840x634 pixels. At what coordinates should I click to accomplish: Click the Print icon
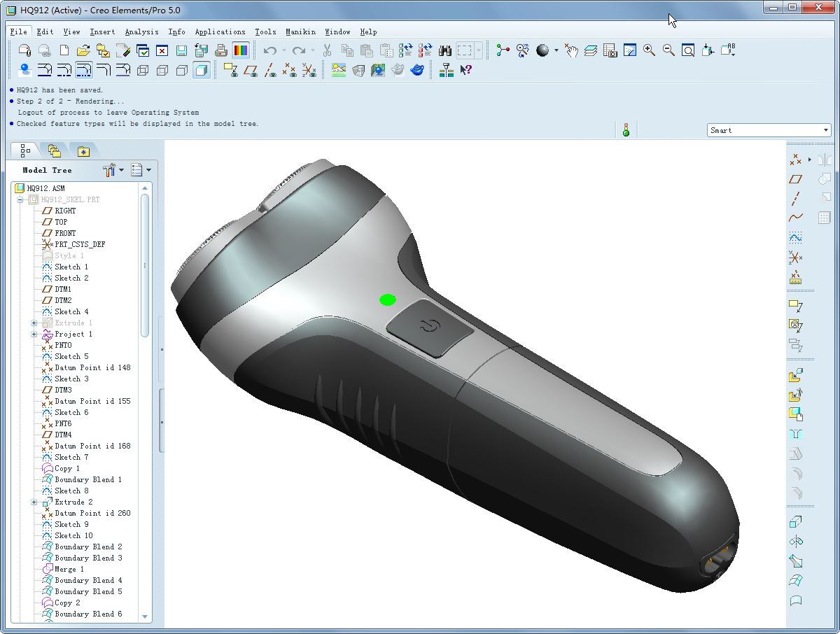[221, 50]
